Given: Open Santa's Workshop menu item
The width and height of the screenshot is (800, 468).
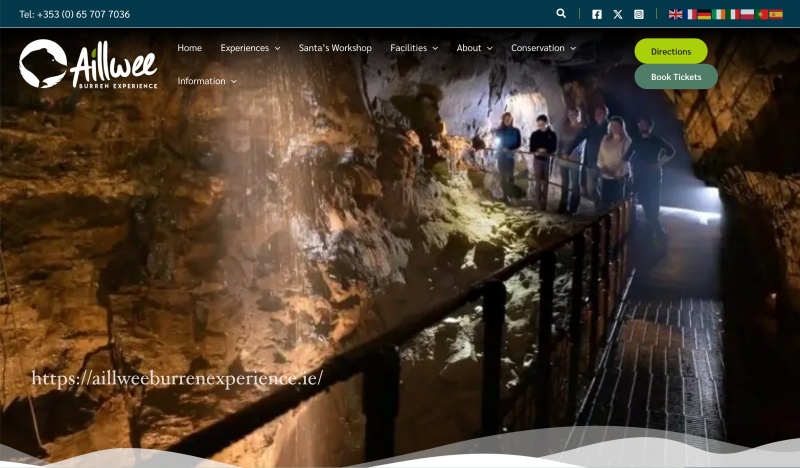Looking at the screenshot, I should pyautogui.click(x=335, y=48).
